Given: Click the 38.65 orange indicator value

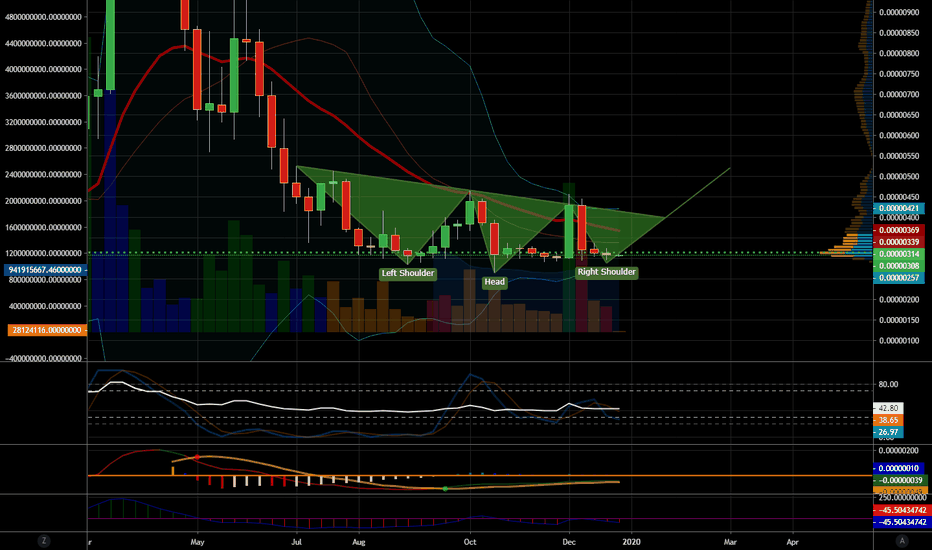Looking at the screenshot, I should 888,420.
